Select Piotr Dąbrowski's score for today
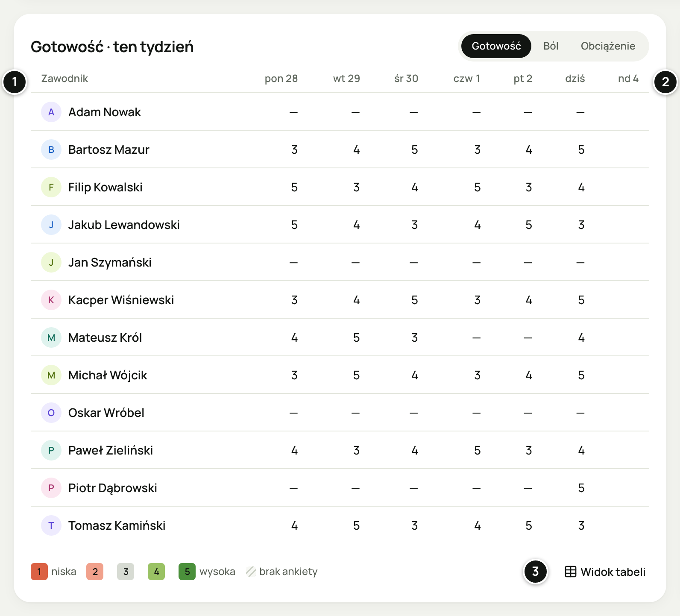 tap(581, 488)
